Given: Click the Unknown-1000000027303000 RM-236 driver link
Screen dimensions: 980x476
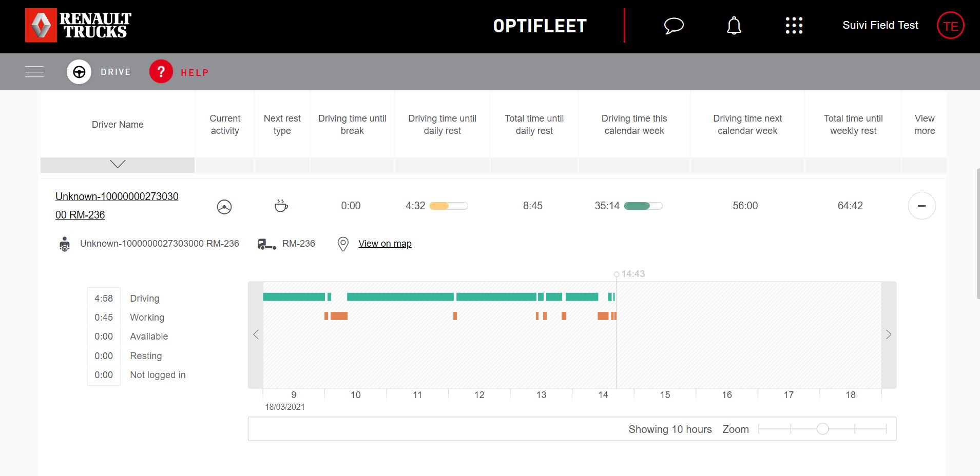Looking at the screenshot, I should click(x=117, y=205).
